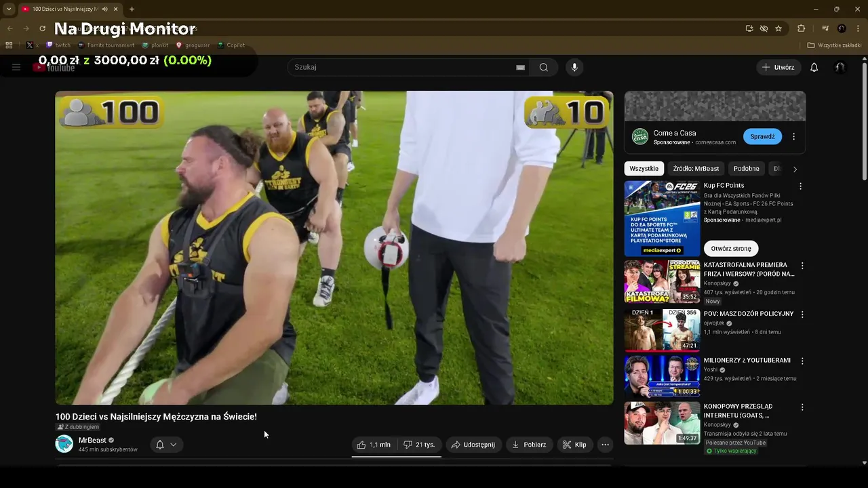
Task: Open KATASTROFALNA PREMIERA FRIZA video thumbnail
Action: click(662, 281)
